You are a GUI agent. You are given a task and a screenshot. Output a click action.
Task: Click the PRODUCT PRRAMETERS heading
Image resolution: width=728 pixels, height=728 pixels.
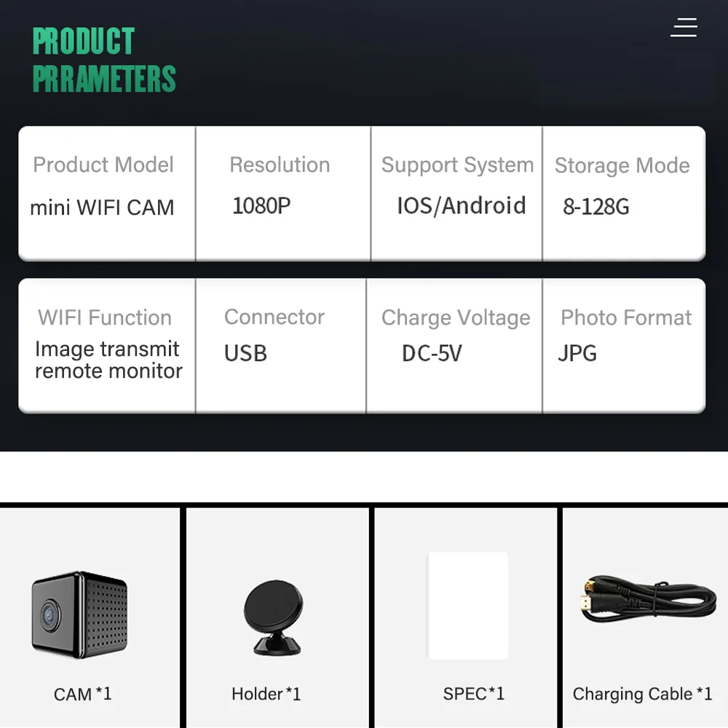click(104, 60)
